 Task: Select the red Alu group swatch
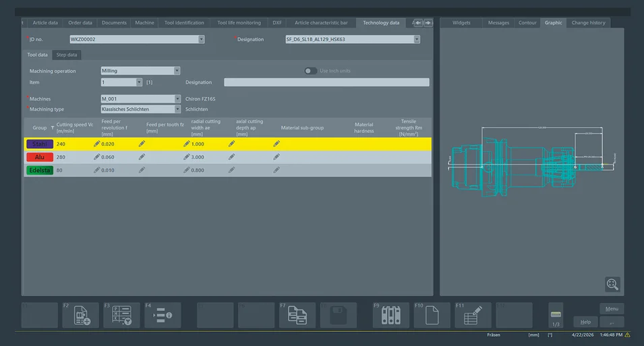pyautogui.click(x=39, y=157)
